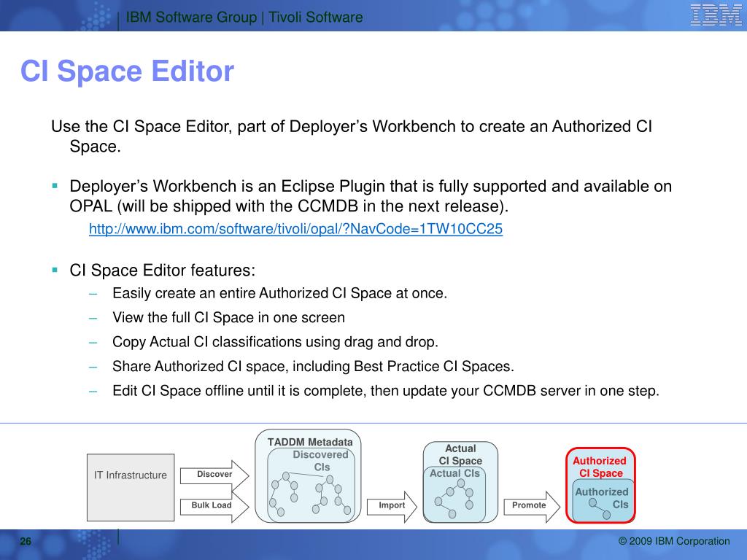Screen dimensions: 747x560
Task: Click the Bulk Load arrow
Action: click(x=214, y=505)
